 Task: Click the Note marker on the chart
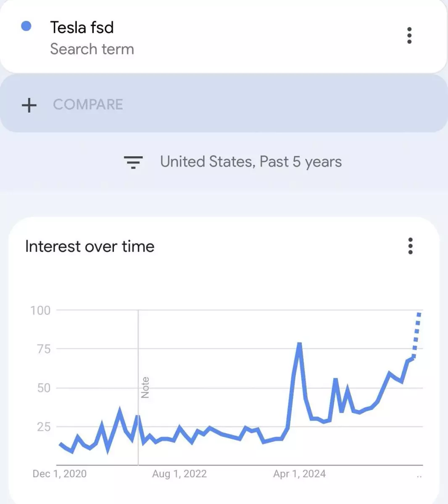[x=145, y=387]
